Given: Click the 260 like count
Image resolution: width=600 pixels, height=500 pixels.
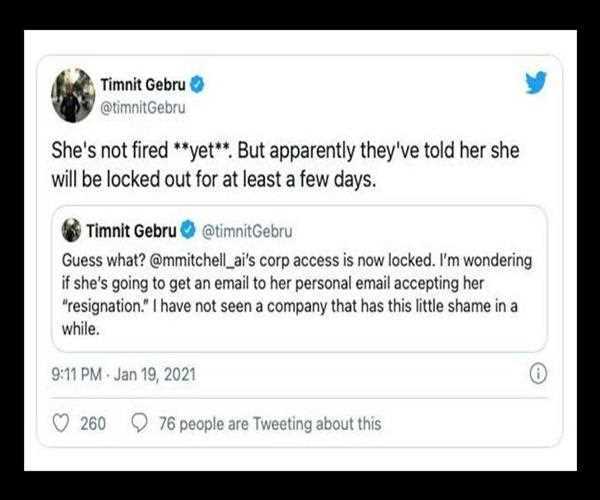Looking at the screenshot, I should [93, 423].
